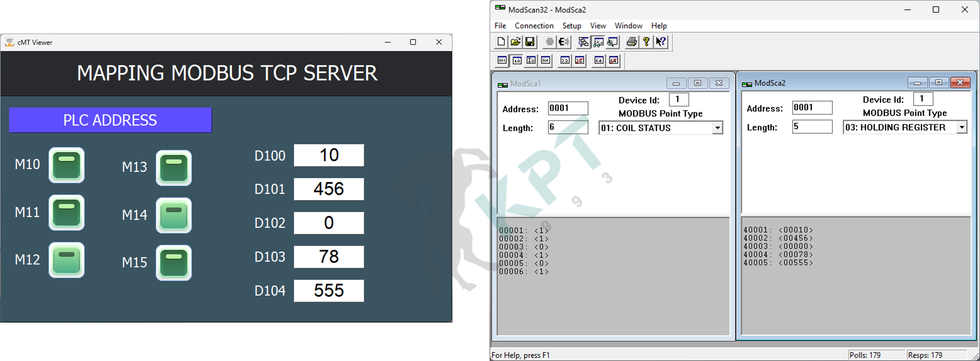The height and width of the screenshot is (361, 980).
Task: Click 'Polls: 179' in status bar
Action: coord(865,355)
